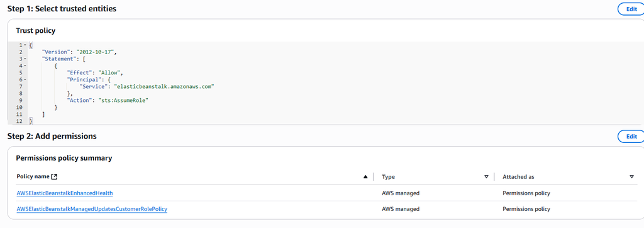Open AWSElasticBeanstalkManagedUpdatesCustomerRolePolicy link
The image size is (644, 228).
pyautogui.click(x=92, y=209)
